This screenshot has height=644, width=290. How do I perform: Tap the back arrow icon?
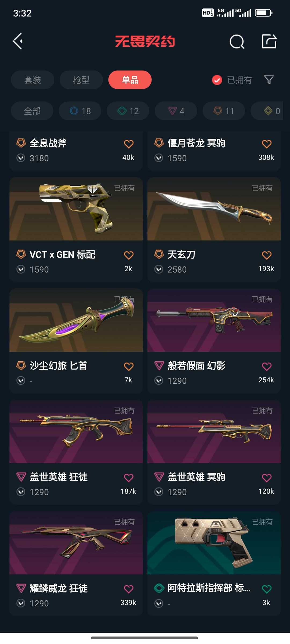pos(18,41)
